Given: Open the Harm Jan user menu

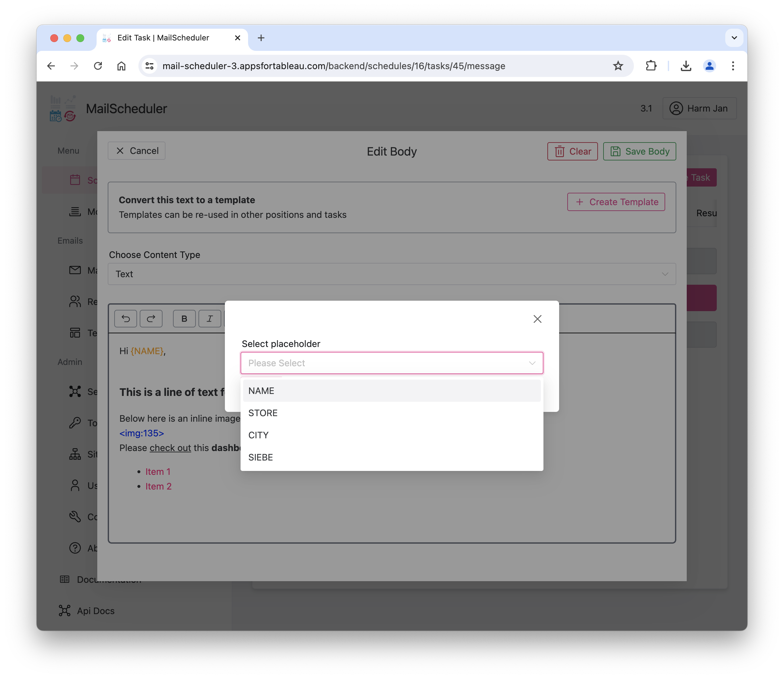Looking at the screenshot, I should 699,108.
